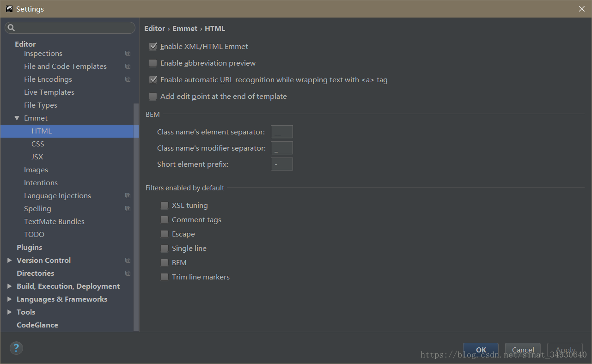The height and width of the screenshot is (364, 592).
Task: Open the Live Templates settings page
Action: [49, 92]
